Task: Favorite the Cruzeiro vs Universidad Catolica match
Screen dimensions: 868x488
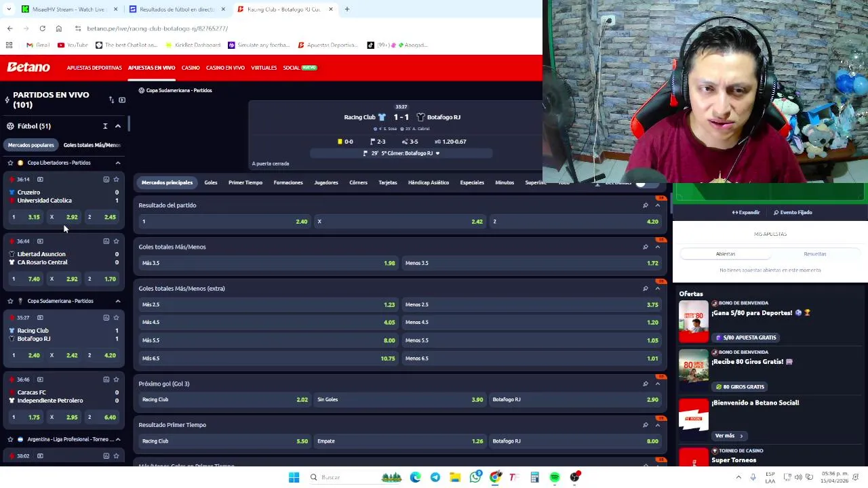Action: tap(116, 180)
